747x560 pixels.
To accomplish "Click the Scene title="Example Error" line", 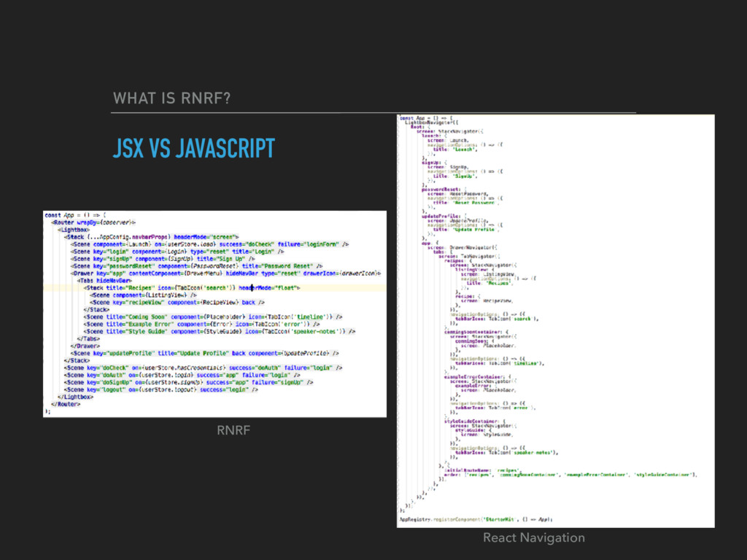I will 201,324.
